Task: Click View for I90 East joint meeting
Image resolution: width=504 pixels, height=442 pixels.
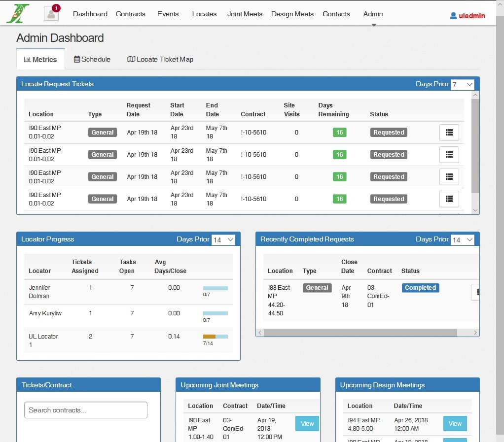Action: (x=307, y=424)
